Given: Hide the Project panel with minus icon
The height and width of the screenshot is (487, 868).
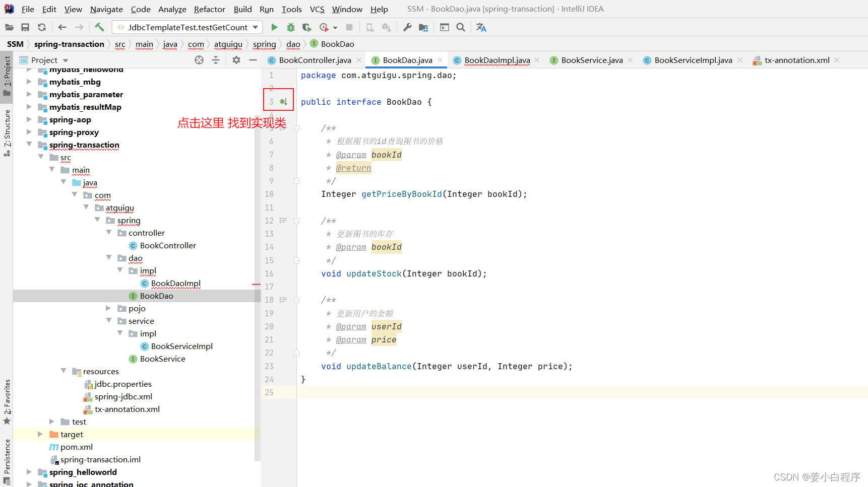Looking at the screenshot, I should pyautogui.click(x=253, y=60).
